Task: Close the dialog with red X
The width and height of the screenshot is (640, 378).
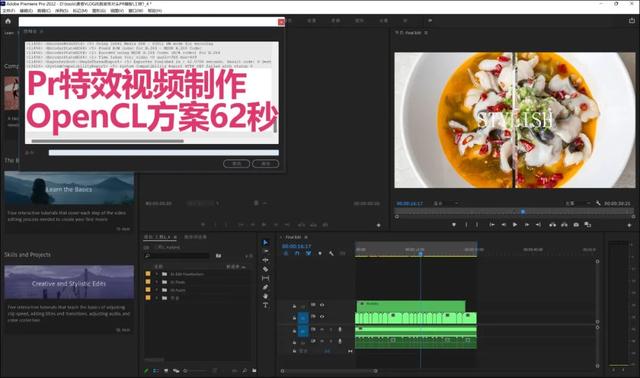Action: coord(281,22)
